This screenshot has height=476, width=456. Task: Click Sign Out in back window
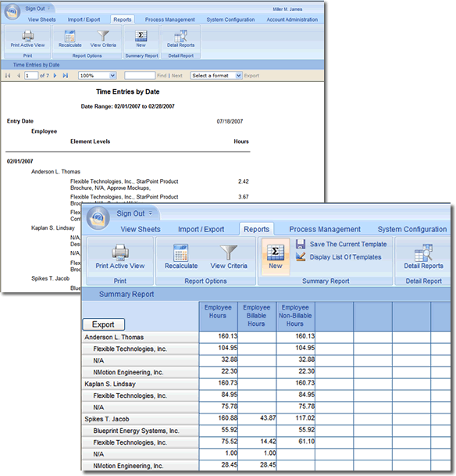[x=35, y=9]
